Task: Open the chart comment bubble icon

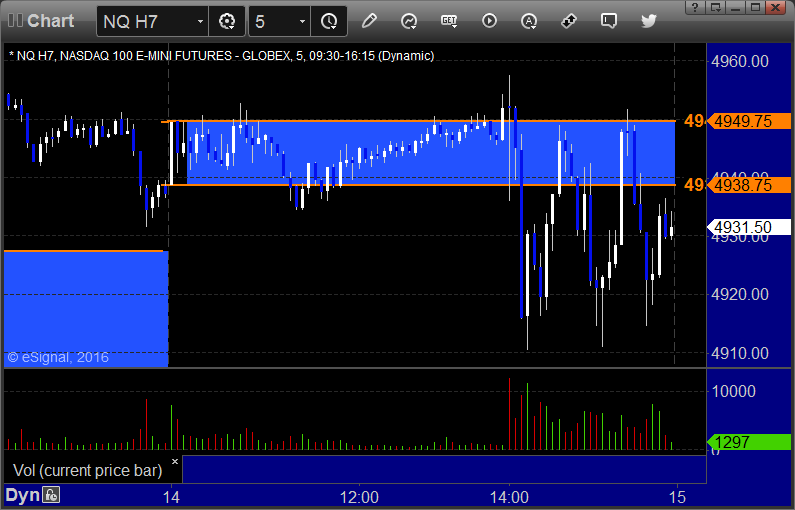Action: (x=608, y=21)
